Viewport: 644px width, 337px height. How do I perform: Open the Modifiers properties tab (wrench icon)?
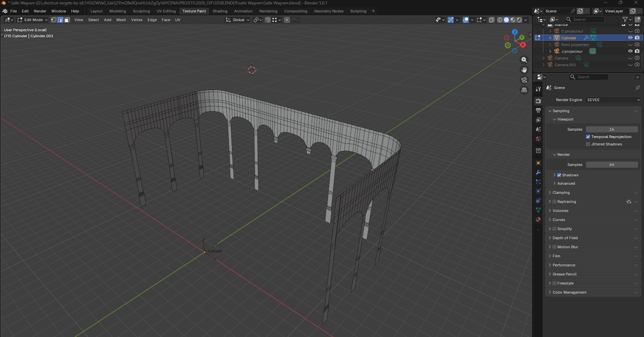(538, 172)
